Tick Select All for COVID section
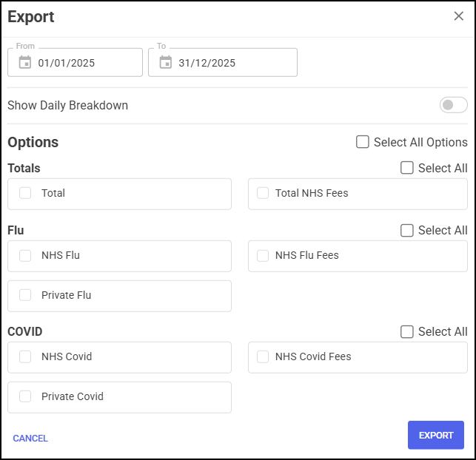The image size is (476, 460). pos(407,331)
